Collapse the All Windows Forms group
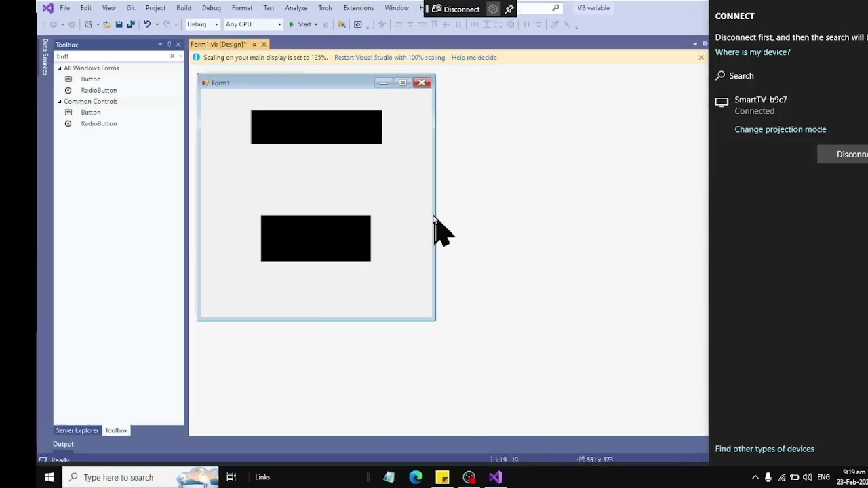 click(x=60, y=68)
